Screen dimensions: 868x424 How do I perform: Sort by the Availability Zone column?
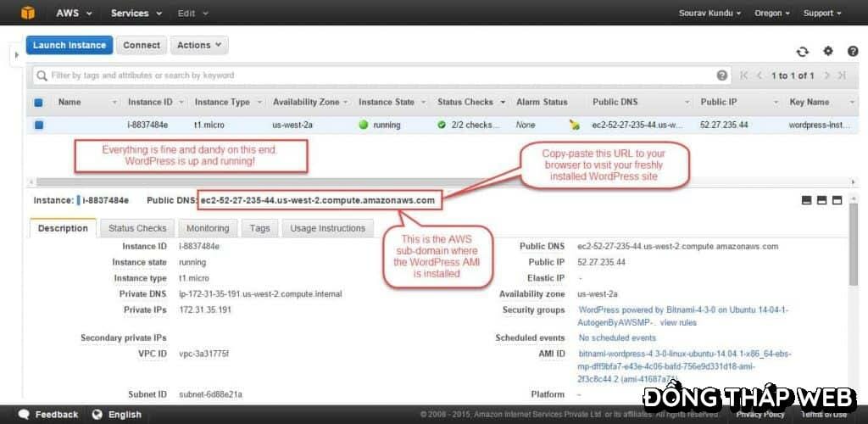point(306,102)
